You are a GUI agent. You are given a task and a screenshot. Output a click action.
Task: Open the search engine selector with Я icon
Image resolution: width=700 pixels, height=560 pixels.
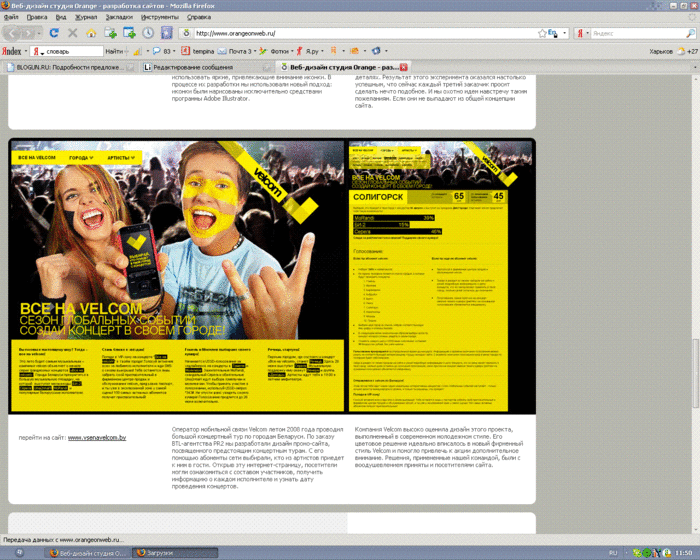pos(583,33)
